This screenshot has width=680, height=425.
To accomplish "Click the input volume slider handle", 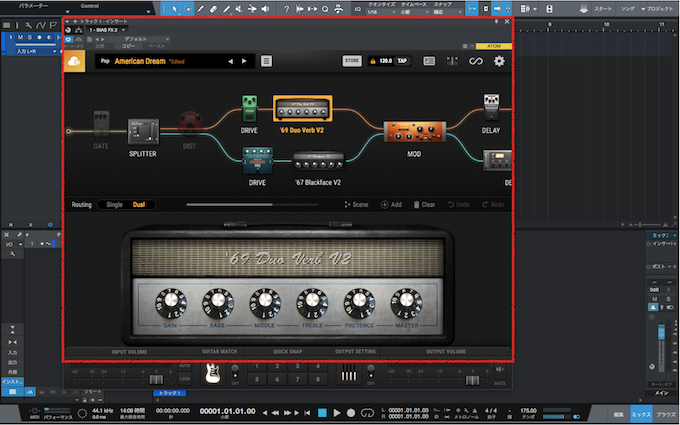I will click(156, 380).
